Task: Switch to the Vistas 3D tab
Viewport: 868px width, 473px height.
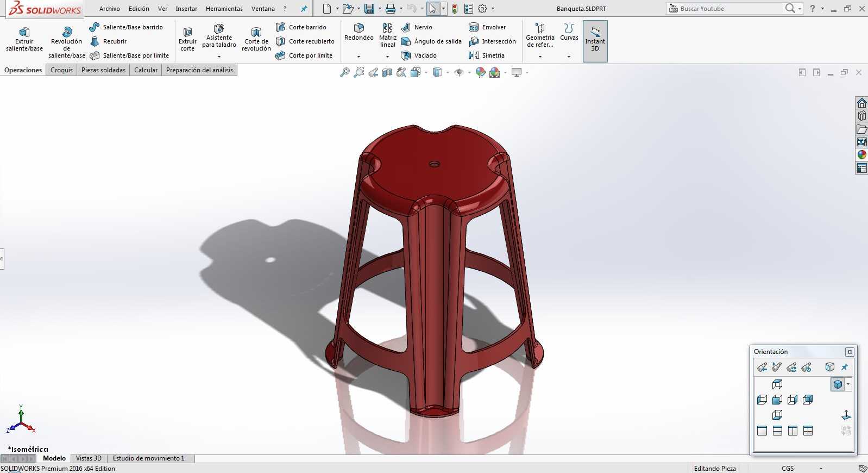Action: 89,458
